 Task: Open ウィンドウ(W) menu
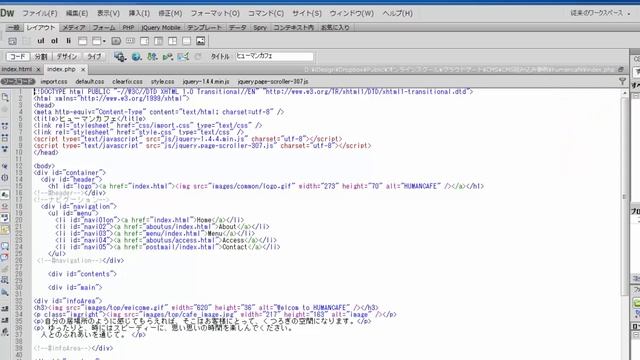point(351,13)
